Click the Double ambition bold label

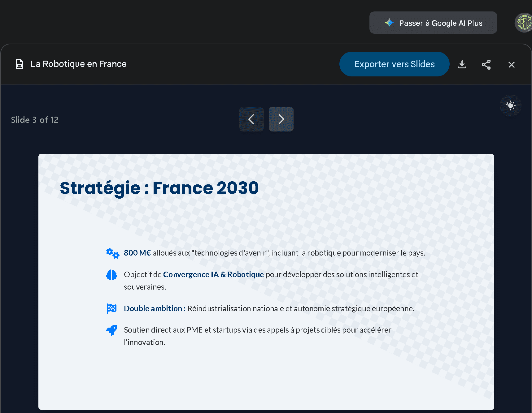click(154, 308)
